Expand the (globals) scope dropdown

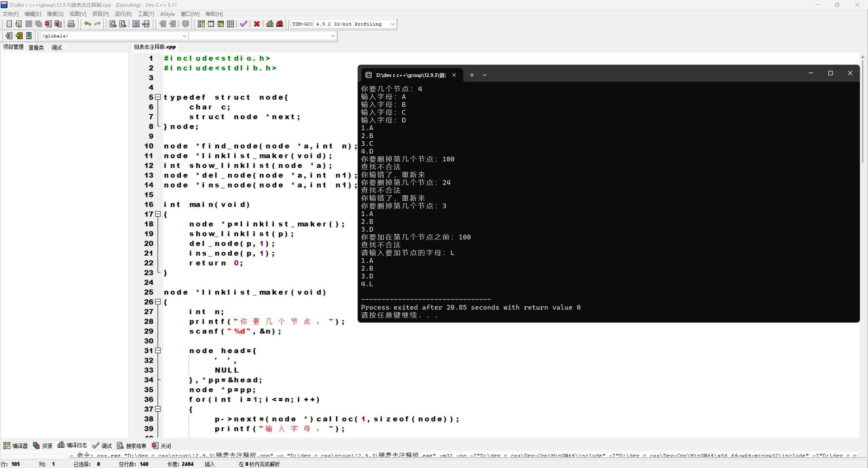click(184, 36)
